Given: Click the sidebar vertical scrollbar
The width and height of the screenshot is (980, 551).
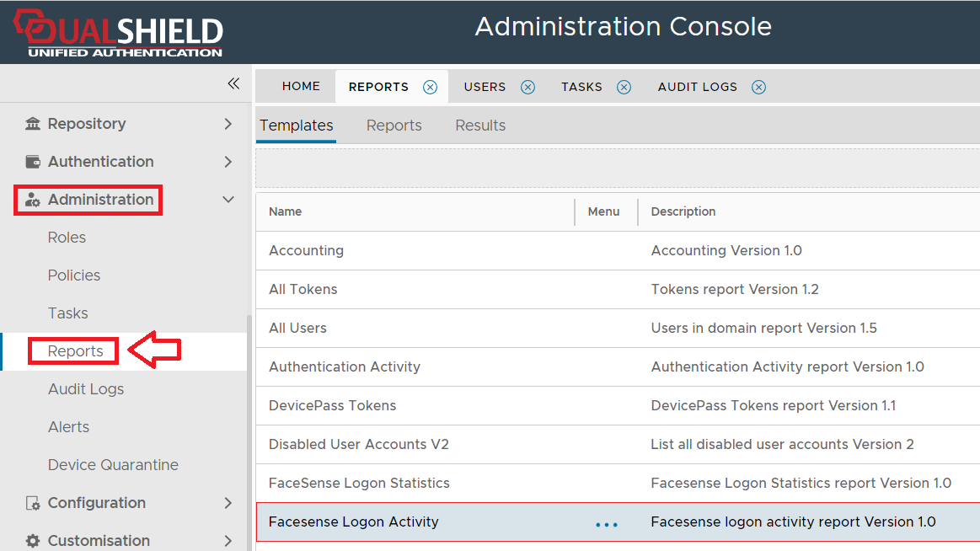Looking at the screenshot, I should [x=249, y=421].
